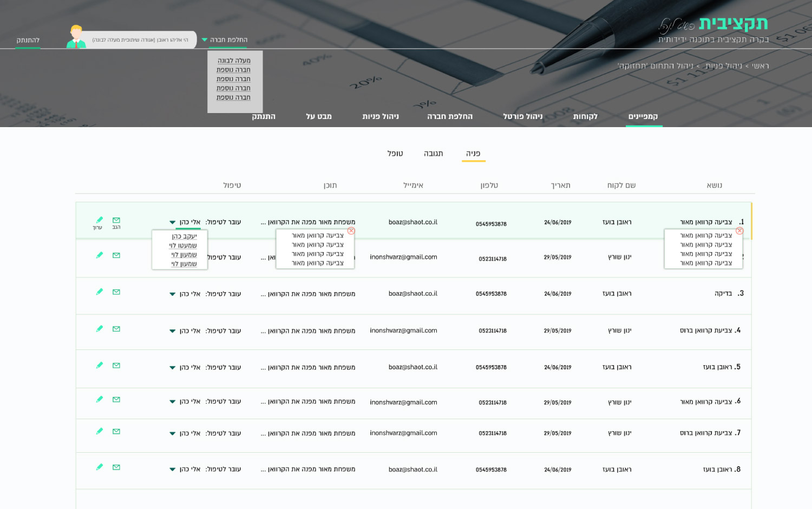Switch to the טופל tab
The image size is (812, 509).
(395, 154)
